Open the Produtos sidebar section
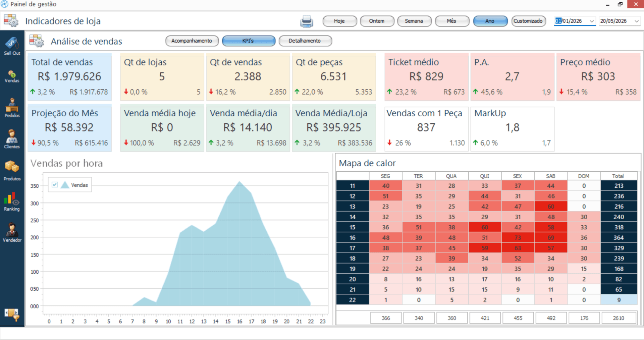This screenshot has height=340, width=644. pyautogui.click(x=12, y=171)
